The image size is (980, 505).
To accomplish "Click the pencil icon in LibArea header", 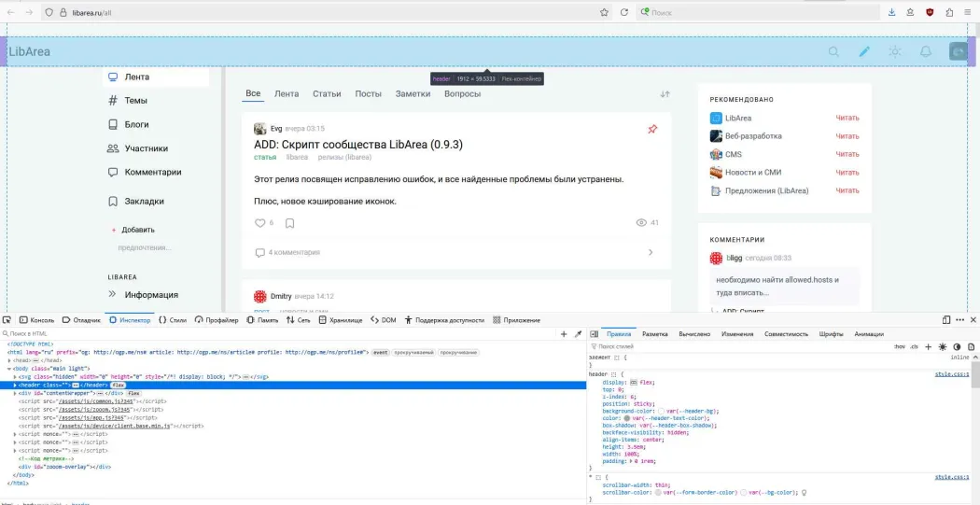I will 864,51.
